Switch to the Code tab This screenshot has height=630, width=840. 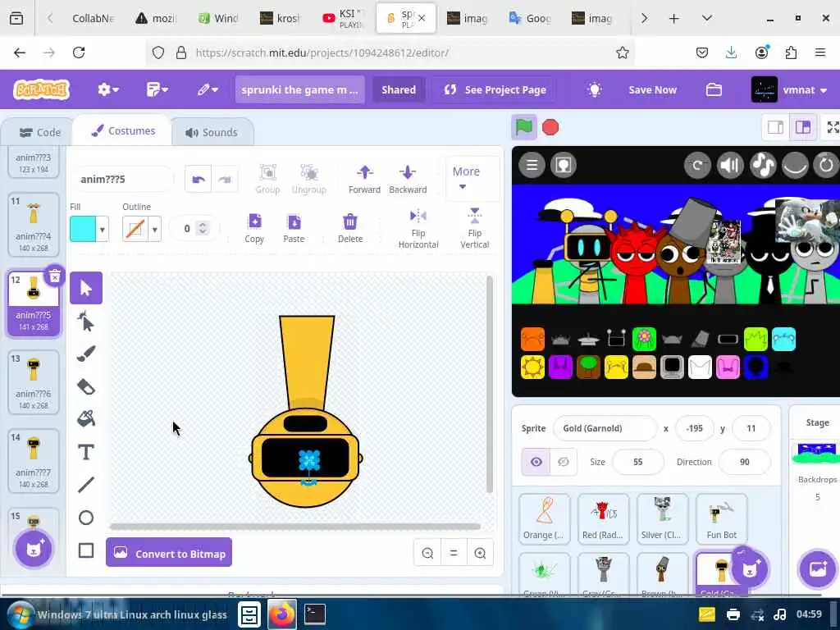[39, 132]
